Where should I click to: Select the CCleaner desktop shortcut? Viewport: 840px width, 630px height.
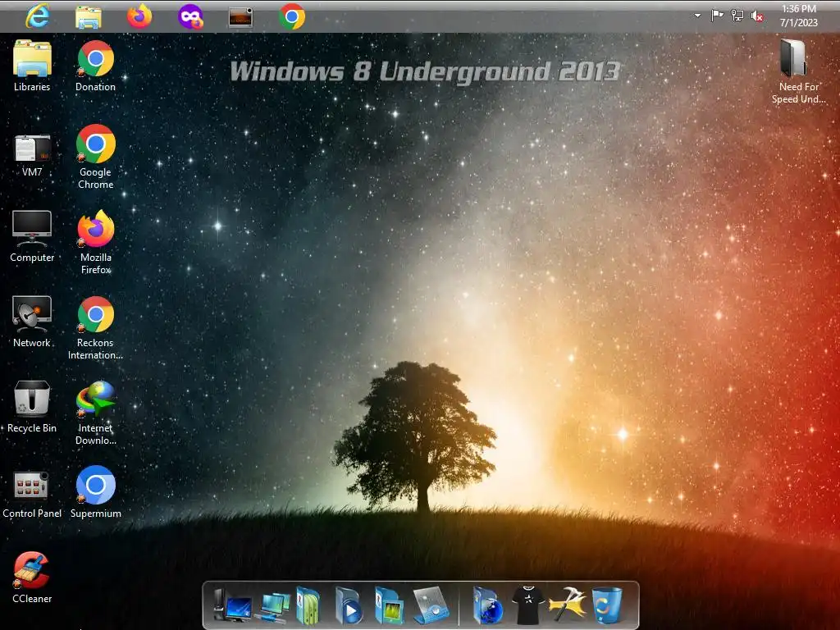coord(32,577)
